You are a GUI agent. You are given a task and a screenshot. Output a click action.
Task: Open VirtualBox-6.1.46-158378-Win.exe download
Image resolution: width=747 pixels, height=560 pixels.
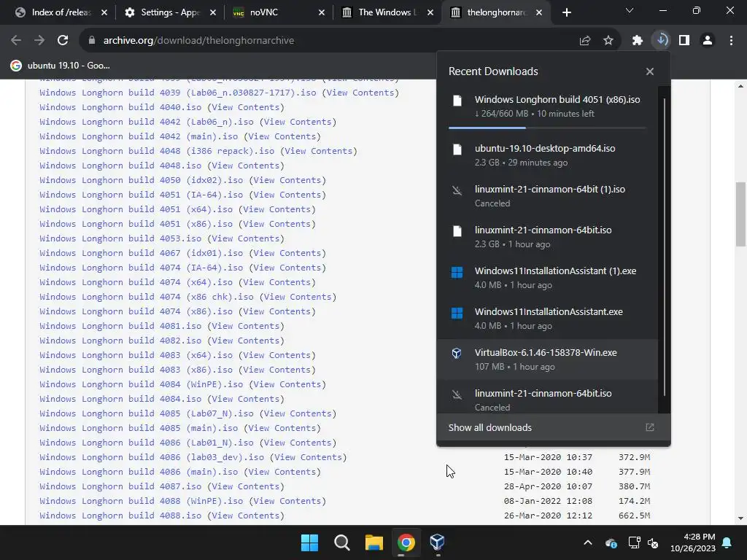547,359
